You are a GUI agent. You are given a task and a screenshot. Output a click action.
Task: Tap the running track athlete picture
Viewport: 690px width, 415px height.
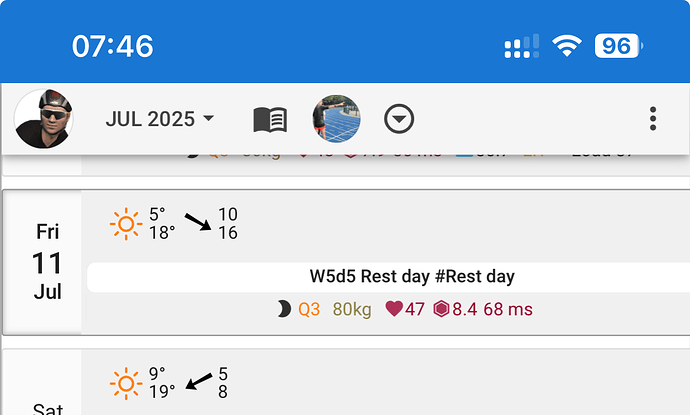(336, 120)
